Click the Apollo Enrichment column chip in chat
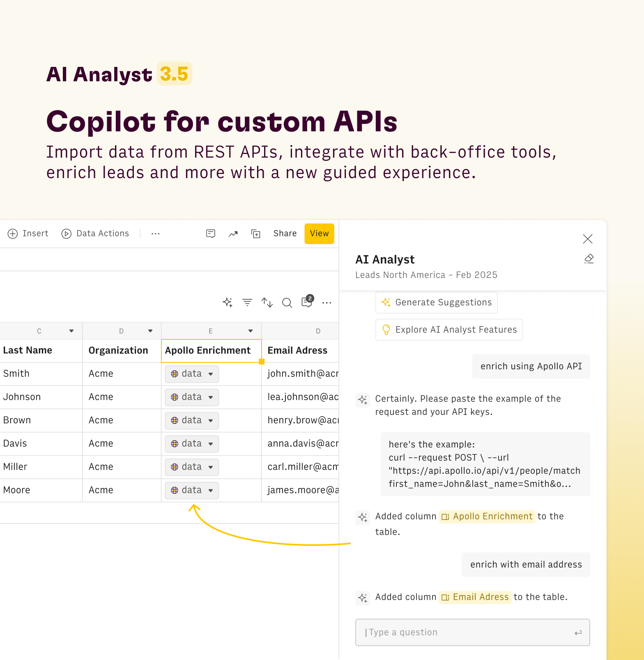 (487, 516)
